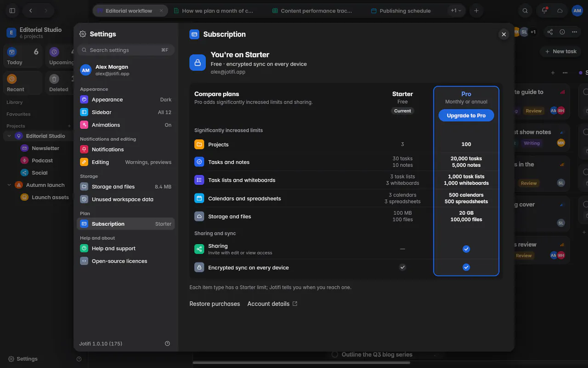This screenshot has height=368, width=588.
Task: Open Deleted smart list card
Action: (60, 83)
